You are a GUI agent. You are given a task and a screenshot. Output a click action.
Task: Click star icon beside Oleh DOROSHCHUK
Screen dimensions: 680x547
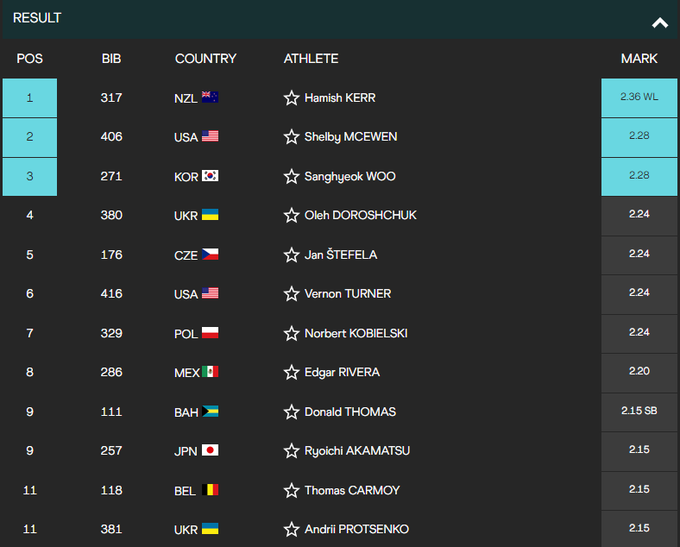coord(292,216)
